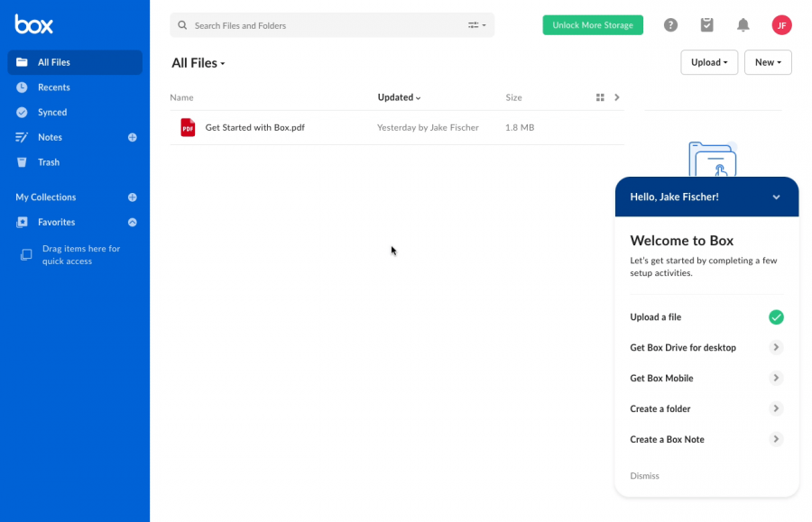The height and width of the screenshot is (522, 812).
Task: Collapse the Hello Jake Fischer welcome panel
Action: 776,197
